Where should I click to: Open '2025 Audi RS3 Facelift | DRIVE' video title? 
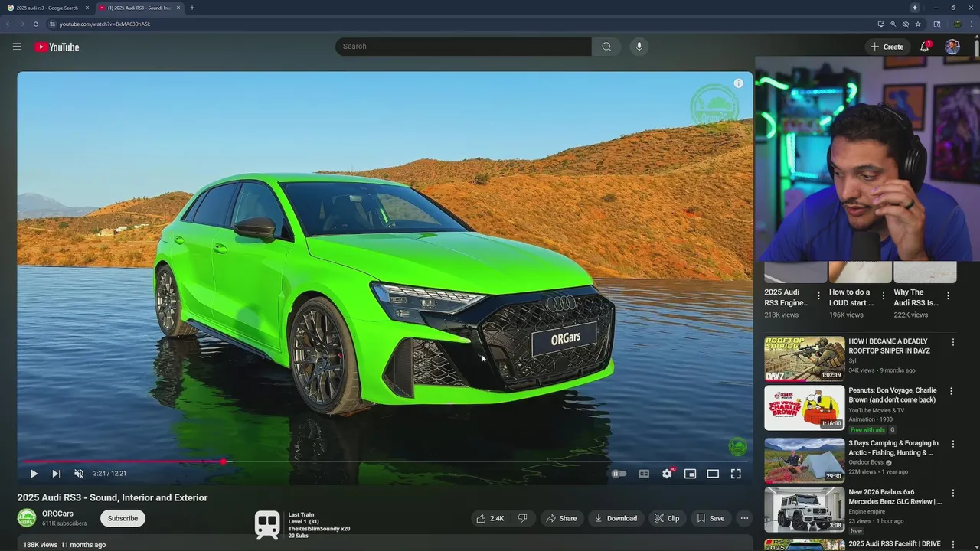coord(894,544)
